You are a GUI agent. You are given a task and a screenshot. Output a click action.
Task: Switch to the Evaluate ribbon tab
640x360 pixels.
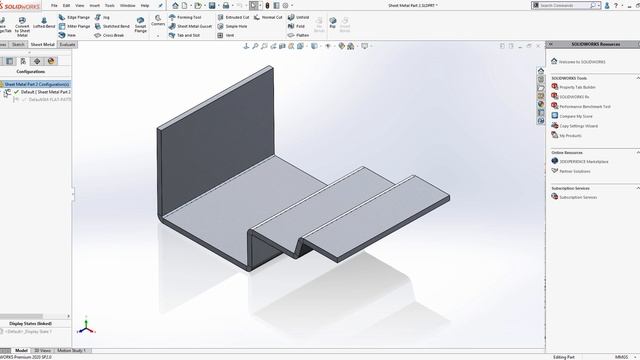click(67, 44)
